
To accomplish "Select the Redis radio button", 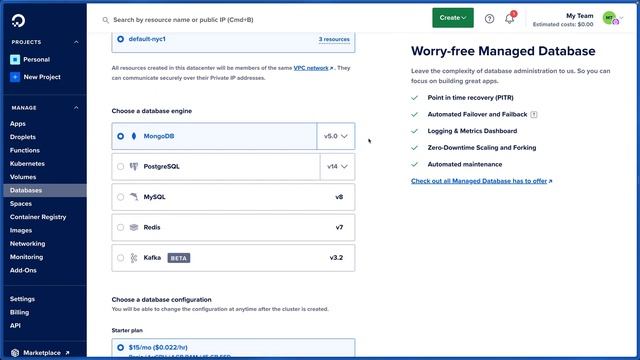I will point(120,227).
